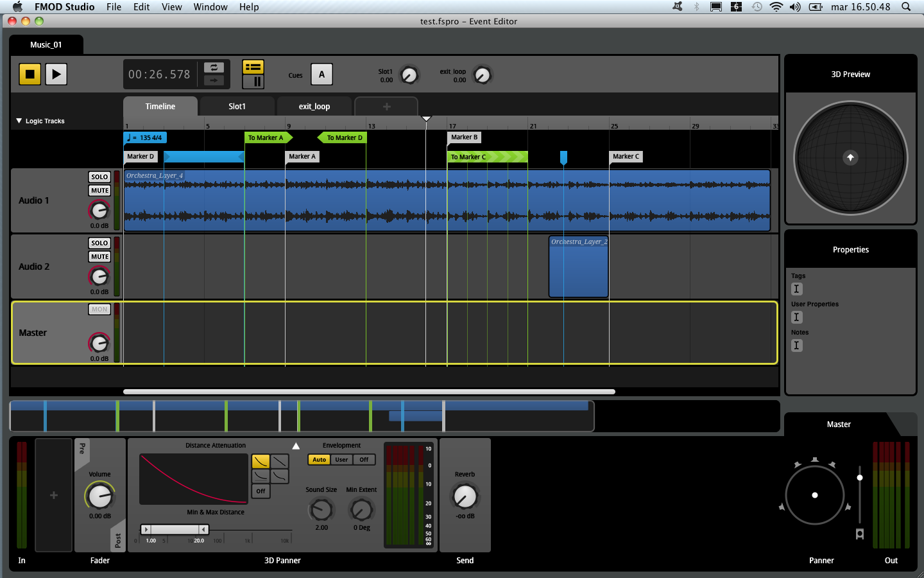Viewport: 924px width, 578px height.
Task: Click the Audio 2 volume knob
Action: (x=99, y=276)
